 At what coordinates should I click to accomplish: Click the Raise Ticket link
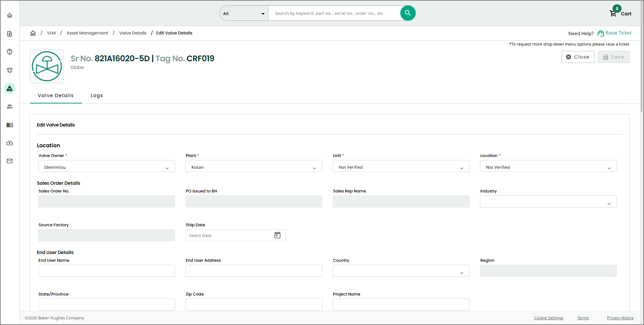(618, 33)
